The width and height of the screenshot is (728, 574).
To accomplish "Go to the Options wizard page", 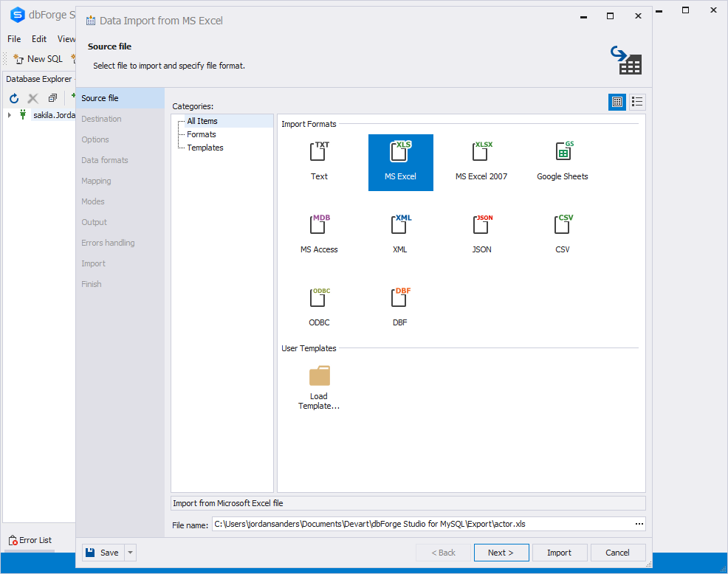I will point(120,139).
